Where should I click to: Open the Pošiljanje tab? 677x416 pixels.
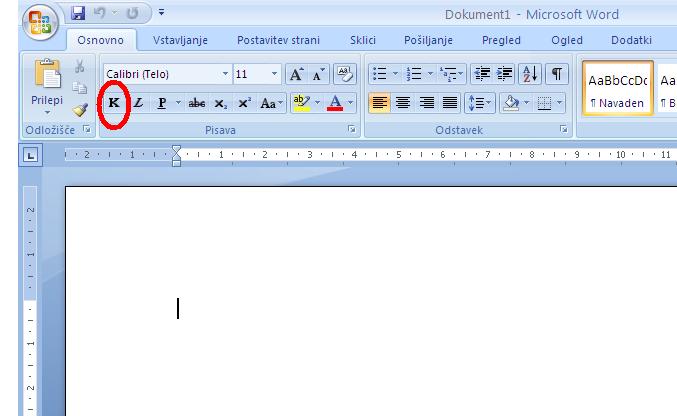[x=428, y=40]
